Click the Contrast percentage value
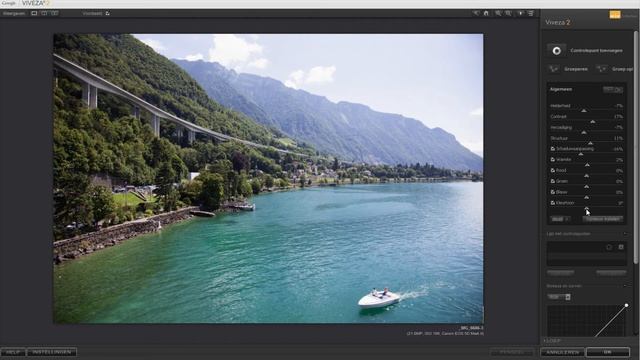The image size is (640, 360). (618, 117)
